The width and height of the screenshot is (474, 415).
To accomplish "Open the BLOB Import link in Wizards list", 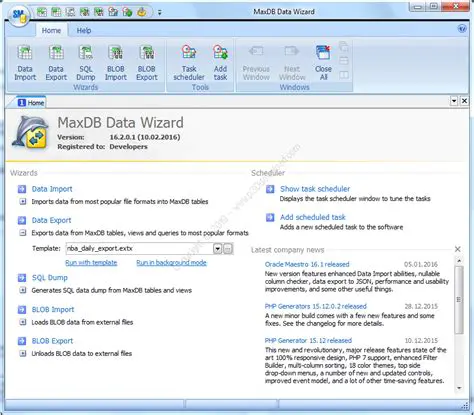I will [x=53, y=310].
